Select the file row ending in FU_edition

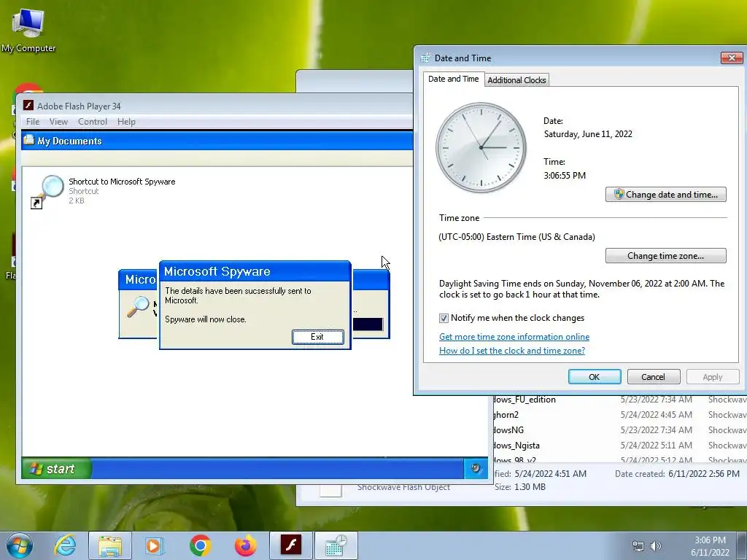[620, 400]
